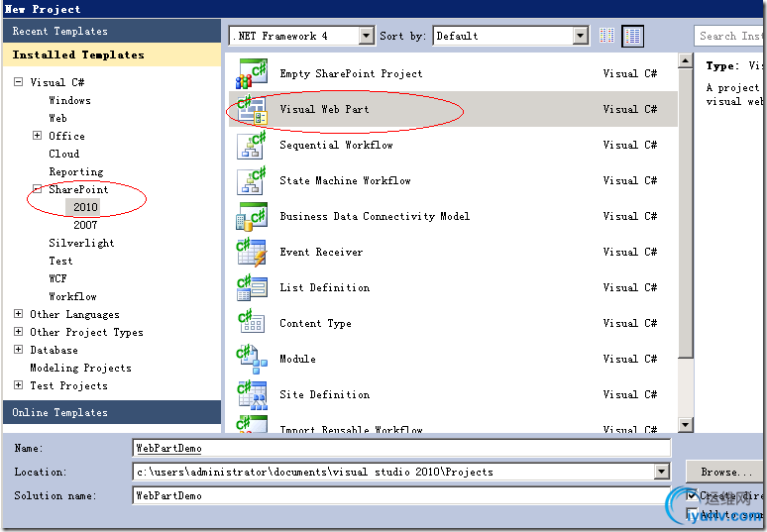The width and height of the screenshot is (767, 532).
Task: Click scroll up arrow of template list
Action: [x=686, y=61]
